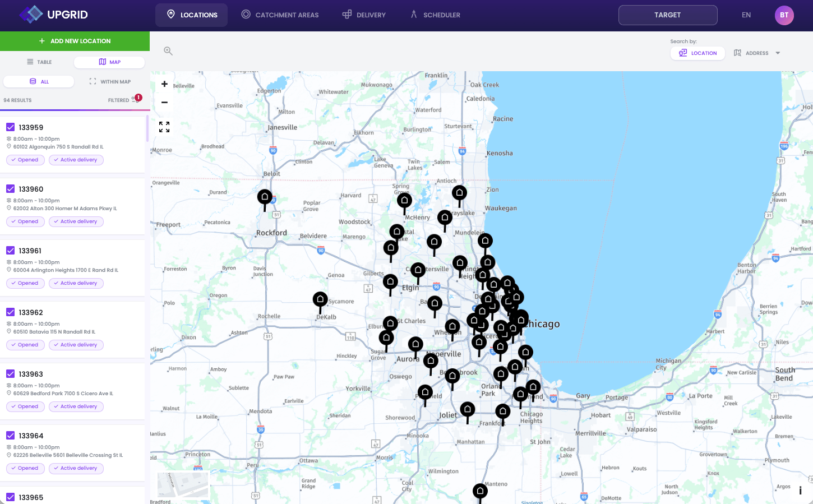Image resolution: width=813 pixels, height=504 pixels.
Task: Go to the Scheduler tab
Action: 435,15
